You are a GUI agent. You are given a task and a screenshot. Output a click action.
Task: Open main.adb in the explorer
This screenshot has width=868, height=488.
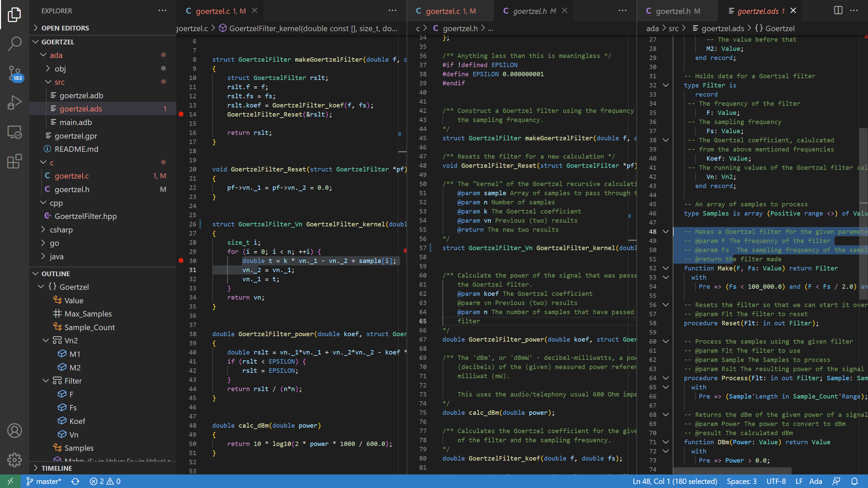pyautogui.click(x=76, y=122)
